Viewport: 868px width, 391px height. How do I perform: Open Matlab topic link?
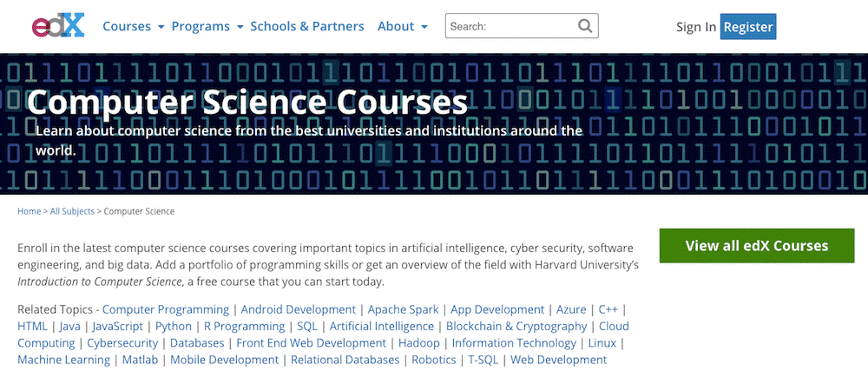point(140,360)
